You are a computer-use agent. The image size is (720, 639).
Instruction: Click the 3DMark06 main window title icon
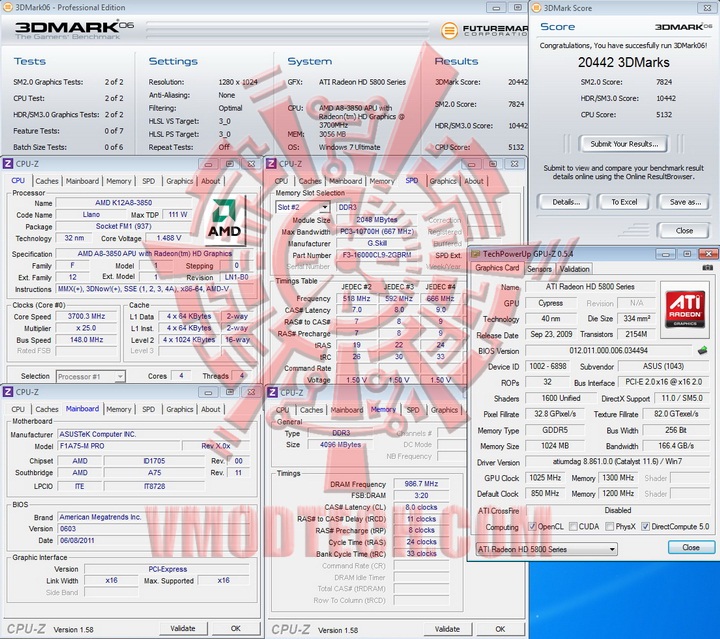click(x=7, y=7)
